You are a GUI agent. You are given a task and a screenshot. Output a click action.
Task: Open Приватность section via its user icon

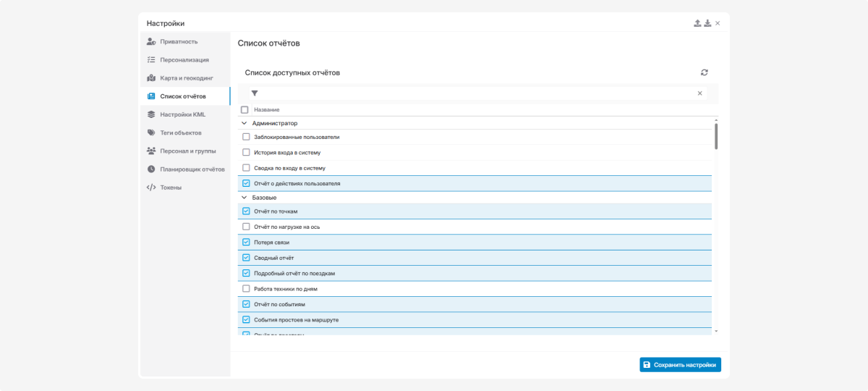(151, 41)
